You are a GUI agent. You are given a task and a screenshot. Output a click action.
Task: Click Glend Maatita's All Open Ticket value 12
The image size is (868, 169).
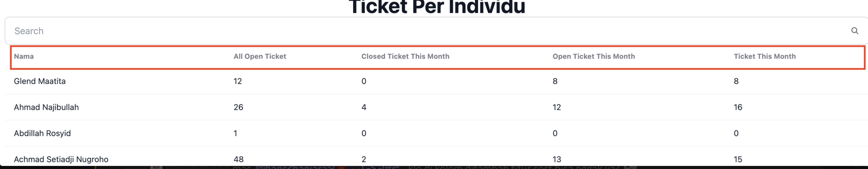[x=238, y=81]
